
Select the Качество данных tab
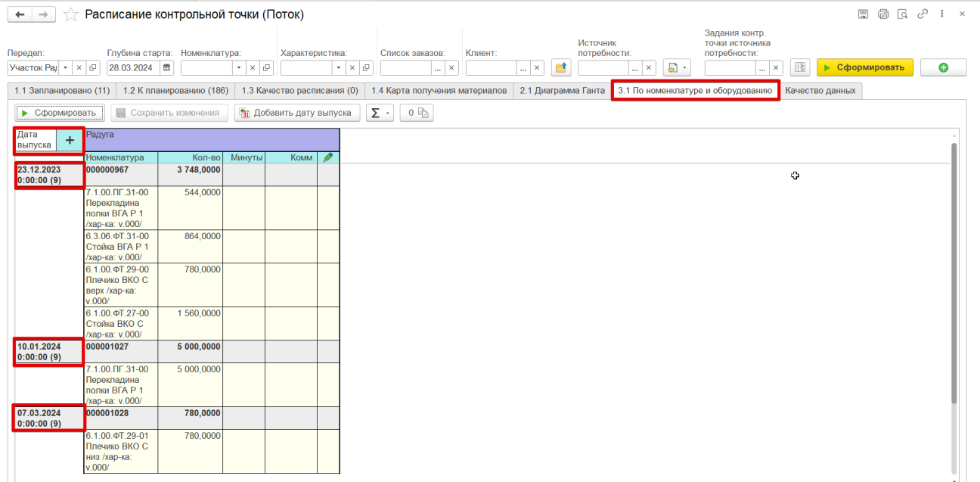[x=820, y=91]
